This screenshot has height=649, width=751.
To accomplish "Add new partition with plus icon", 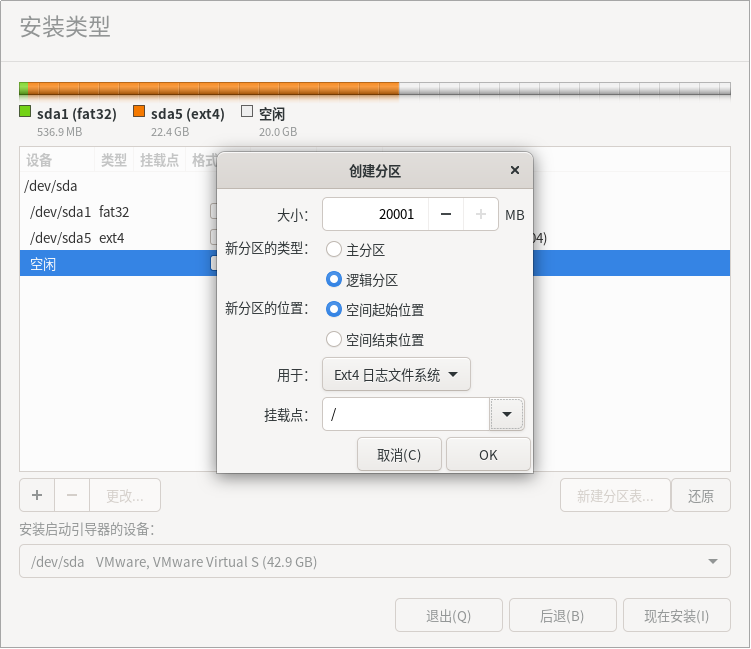I will pyautogui.click(x=37, y=495).
